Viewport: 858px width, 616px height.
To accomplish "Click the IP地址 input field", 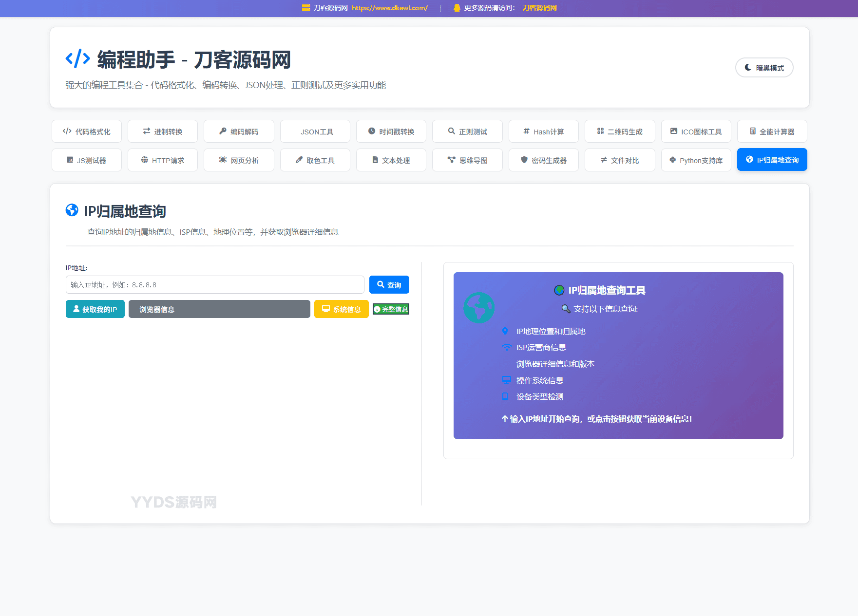I will click(215, 285).
